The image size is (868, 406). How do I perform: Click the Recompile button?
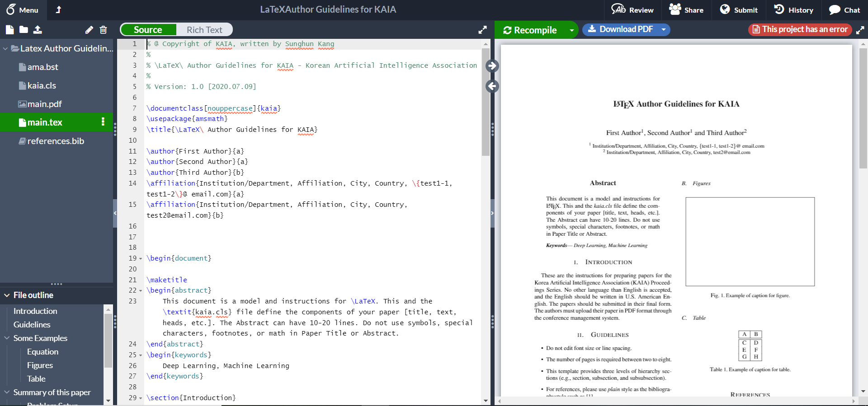pyautogui.click(x=530, y=30)
